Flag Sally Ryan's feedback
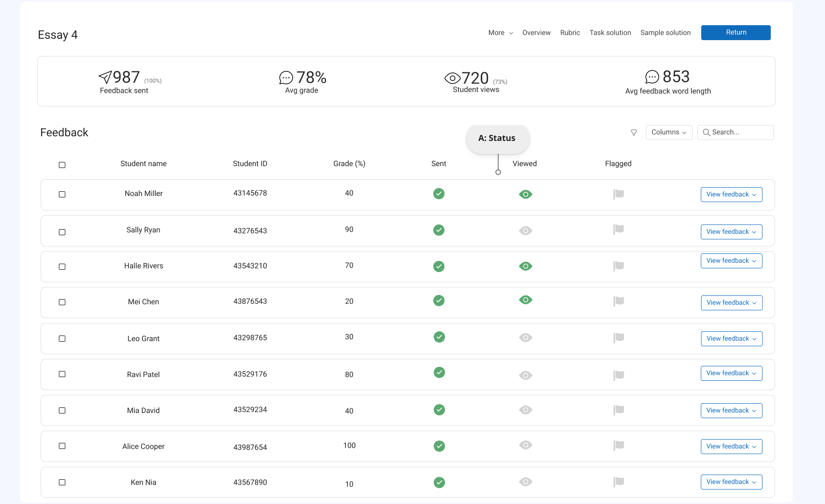 (619, 229)
